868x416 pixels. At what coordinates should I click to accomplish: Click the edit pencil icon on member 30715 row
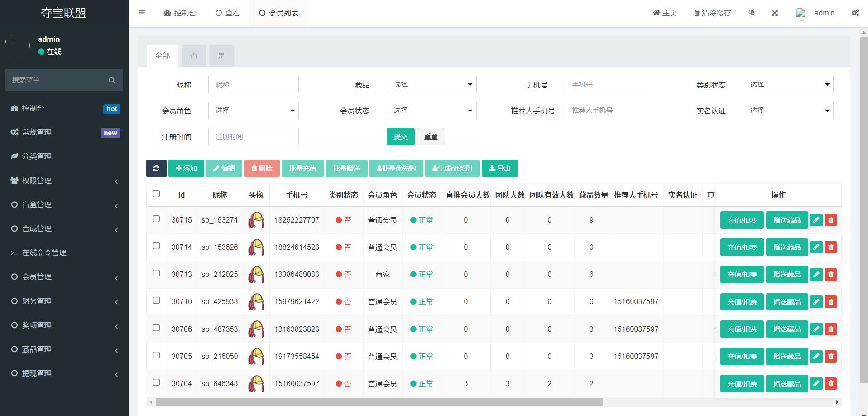[816, 220]
